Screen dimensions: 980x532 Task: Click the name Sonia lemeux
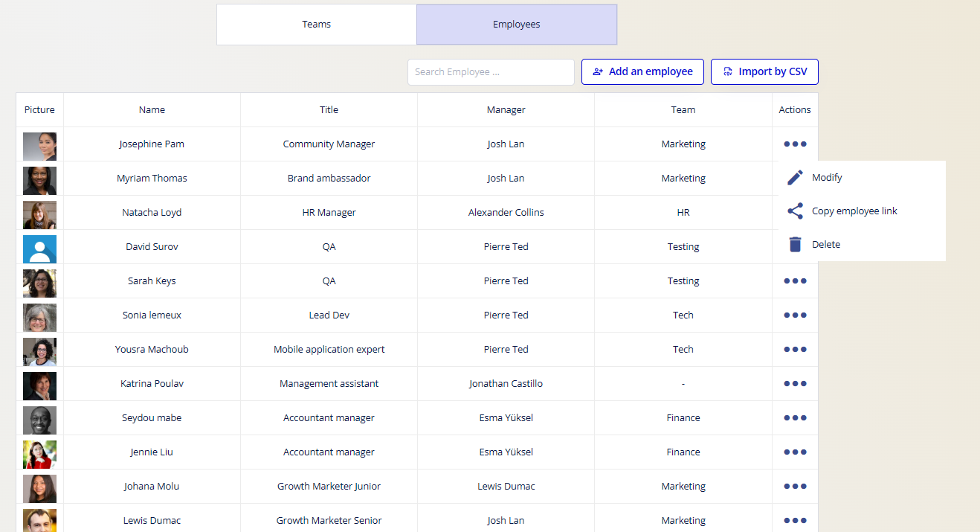click(152, 315)
